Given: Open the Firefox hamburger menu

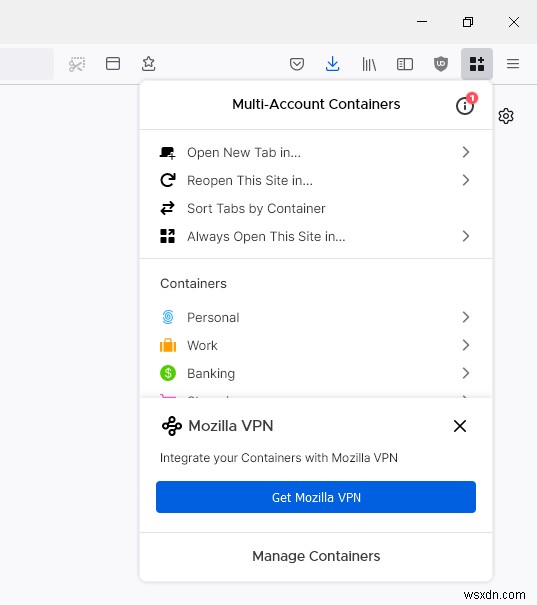Looking at the screenshot, I should coord(513,64).
